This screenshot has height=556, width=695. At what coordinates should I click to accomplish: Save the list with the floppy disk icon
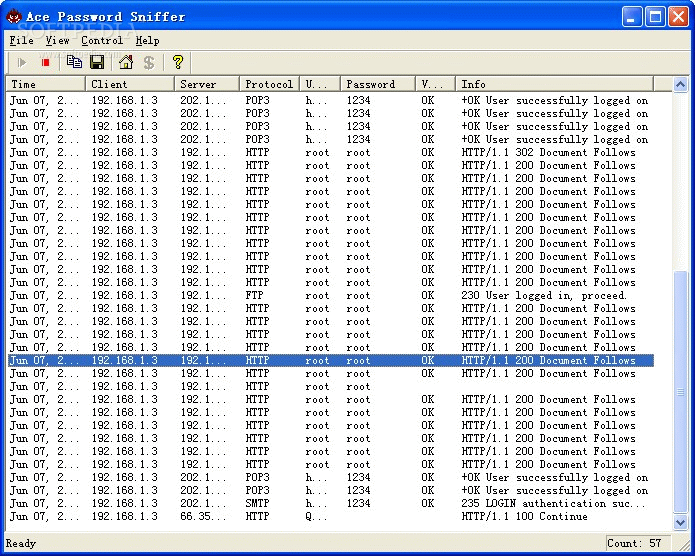pyautogui.click(x=97, y=63)
